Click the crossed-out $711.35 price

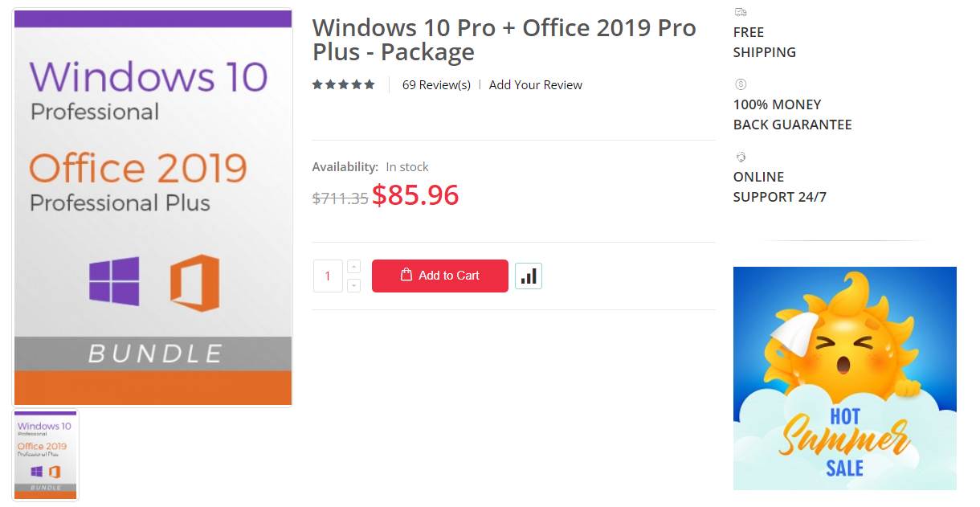[x=340, y=198]
